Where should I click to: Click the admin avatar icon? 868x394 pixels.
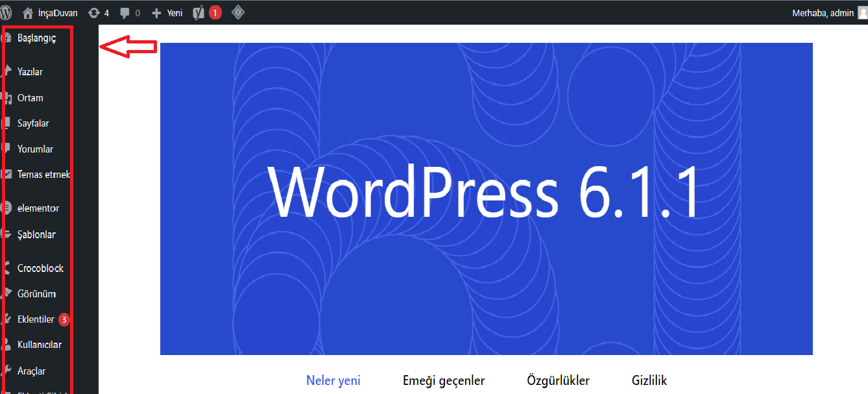[x=862, y=12]
